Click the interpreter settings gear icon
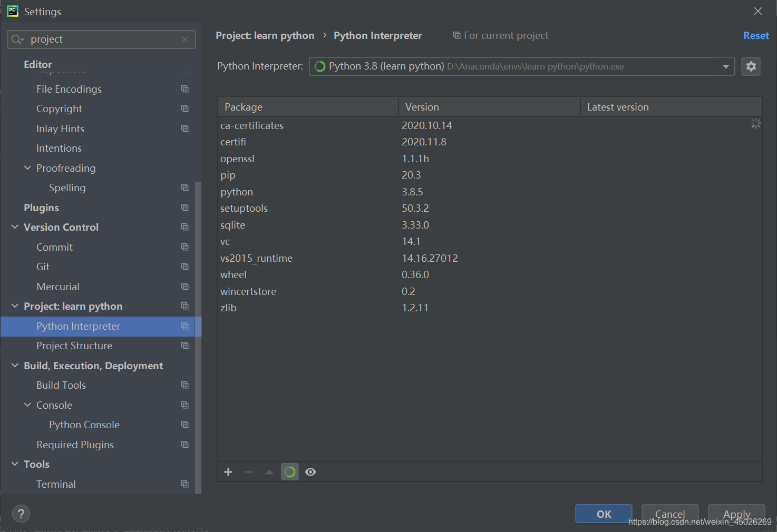The width and height of the screenshot is (777, 532). pyautogui.click(x=751, y=66)
